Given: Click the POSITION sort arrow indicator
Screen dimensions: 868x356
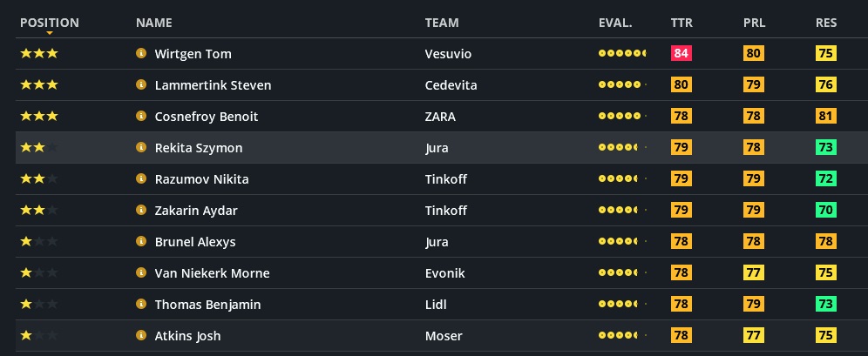Looking at the screenshot, I should click(50, 33).
